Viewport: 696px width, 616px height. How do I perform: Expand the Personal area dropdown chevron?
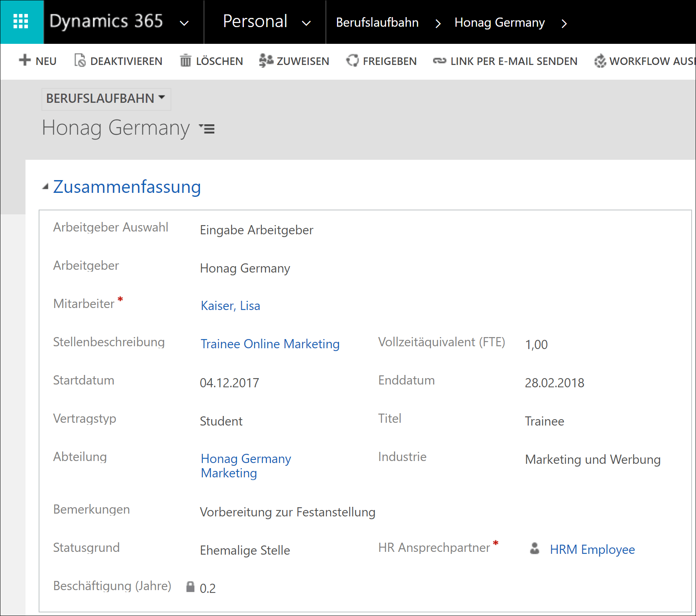pyautogui.click(x=306, y=23)
